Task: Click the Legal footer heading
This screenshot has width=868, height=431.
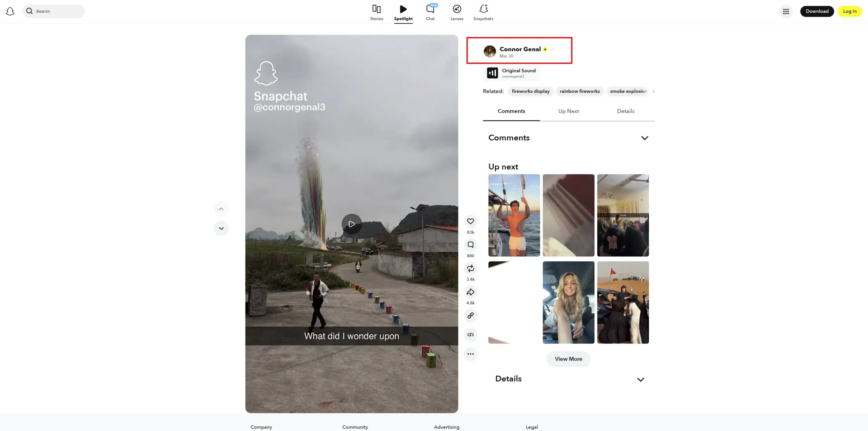Action: point(532,427)
